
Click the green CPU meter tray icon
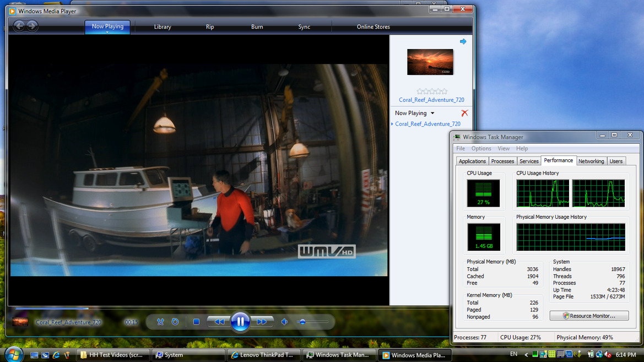(x=535, y=354)
